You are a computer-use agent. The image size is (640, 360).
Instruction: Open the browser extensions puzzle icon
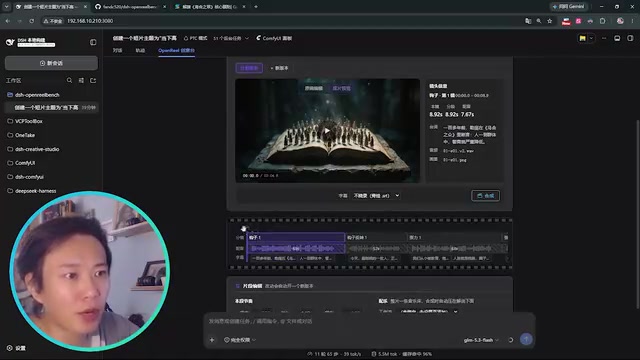point(602,21)
